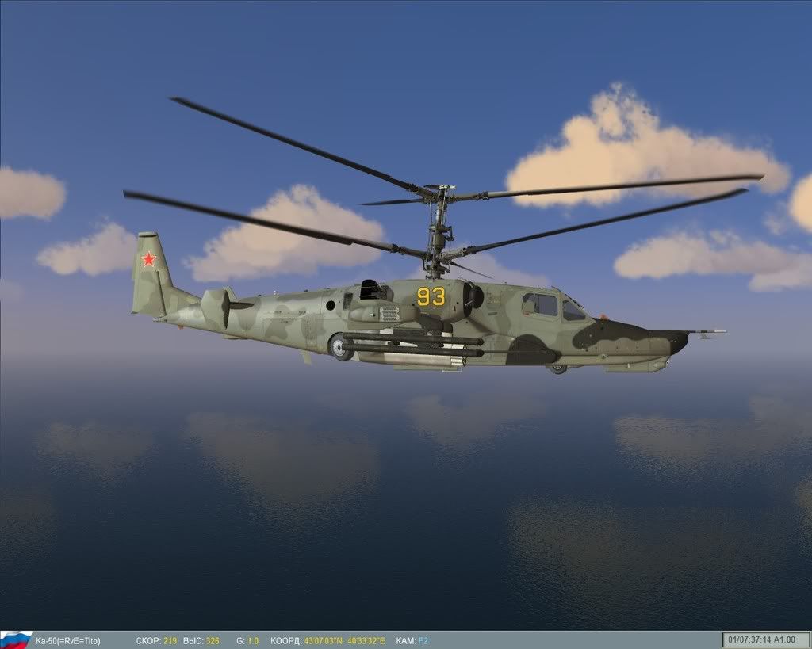This screenshot has width=812, height=649.
Task: Click the altitude value 326
Action: (213, 641)
